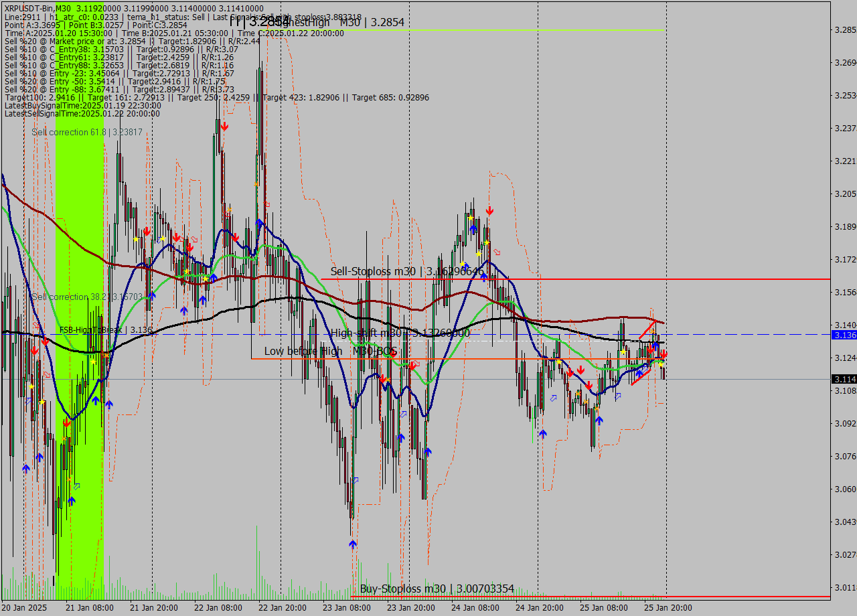Click the '22 Jan 08:00' time axis label
The width and height of the screenshot is (857, 616).
pos(218,607)
